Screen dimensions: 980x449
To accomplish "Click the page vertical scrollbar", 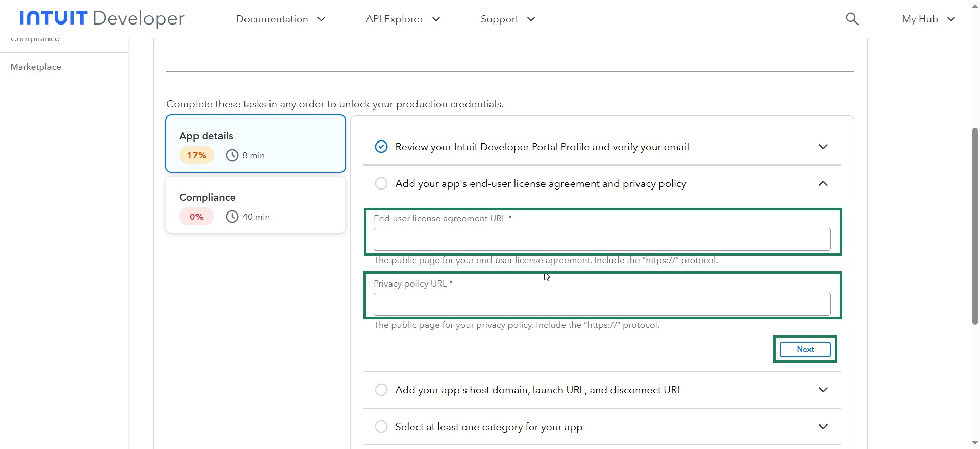I will click(975, 225).
